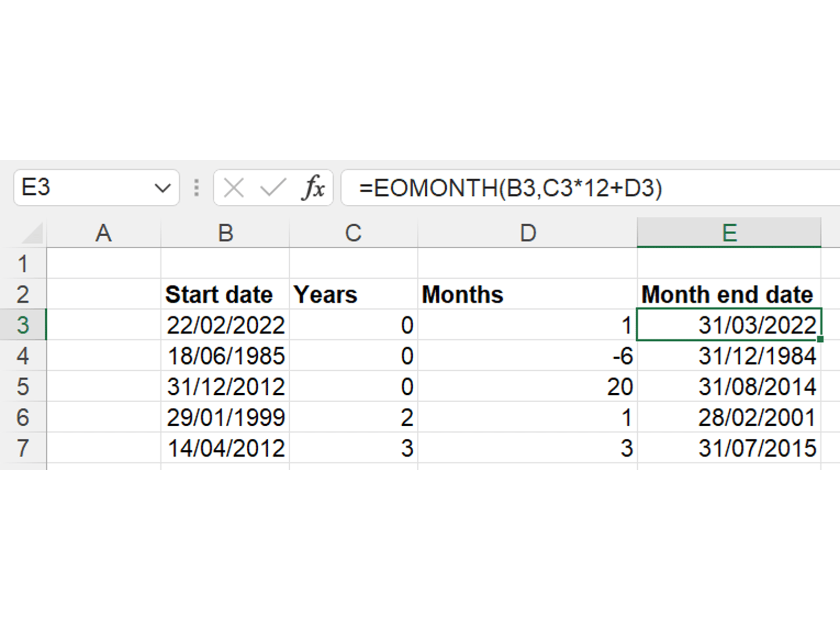Viewport: 840px width, 630px height.
Task: Click the Name Box showing E3
Action: pyautogui.click(x=84, y=187)
